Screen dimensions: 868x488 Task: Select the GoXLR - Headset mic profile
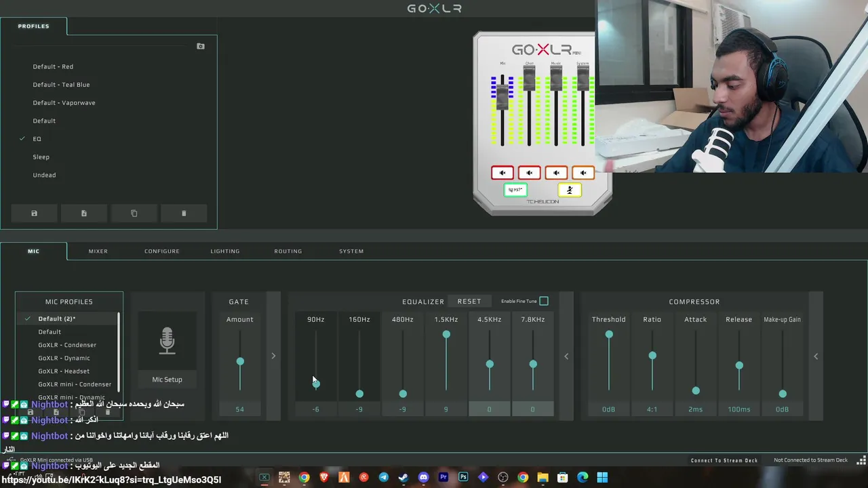point(64,371)
